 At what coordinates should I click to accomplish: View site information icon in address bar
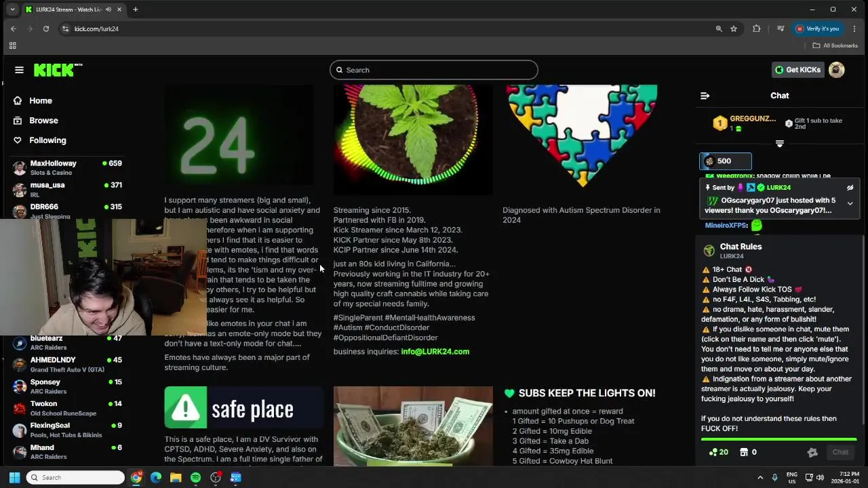(65, 28)
